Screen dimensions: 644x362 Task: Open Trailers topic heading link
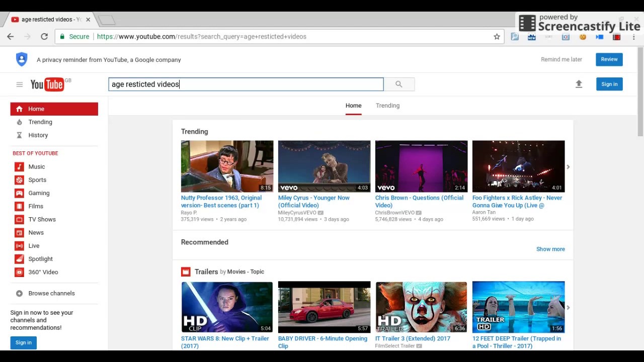[x=206, y=272]
